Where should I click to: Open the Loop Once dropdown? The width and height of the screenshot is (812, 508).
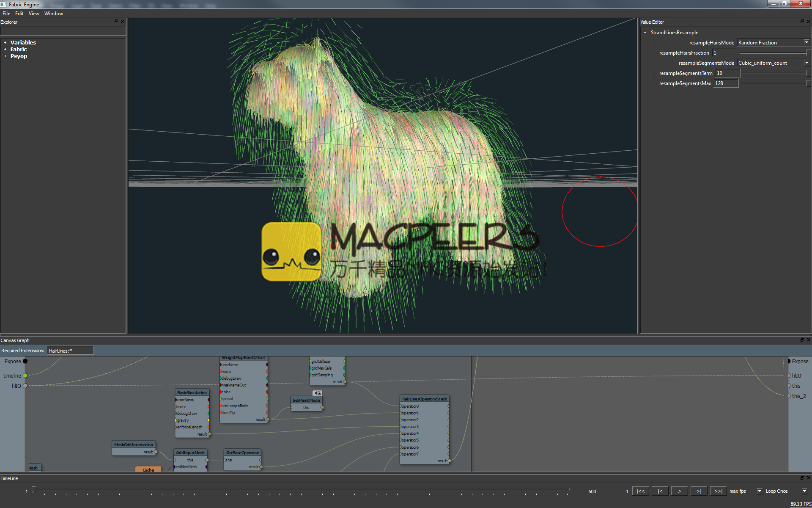point(804,491)
